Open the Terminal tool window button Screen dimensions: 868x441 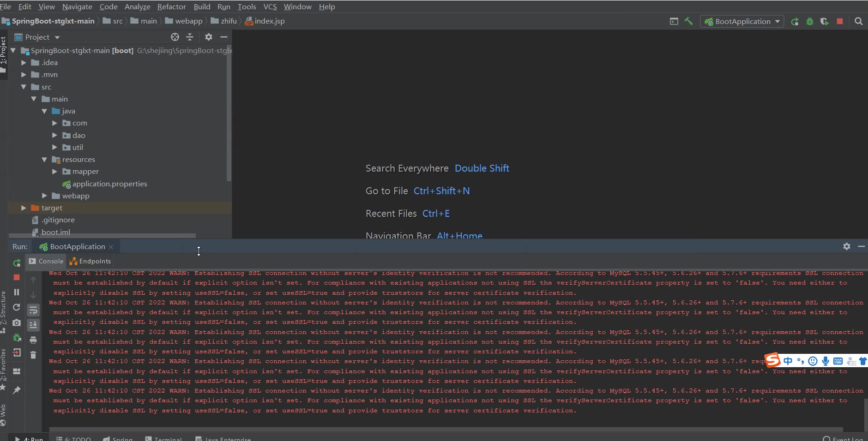pyautogui.click(x=163, y=438)
